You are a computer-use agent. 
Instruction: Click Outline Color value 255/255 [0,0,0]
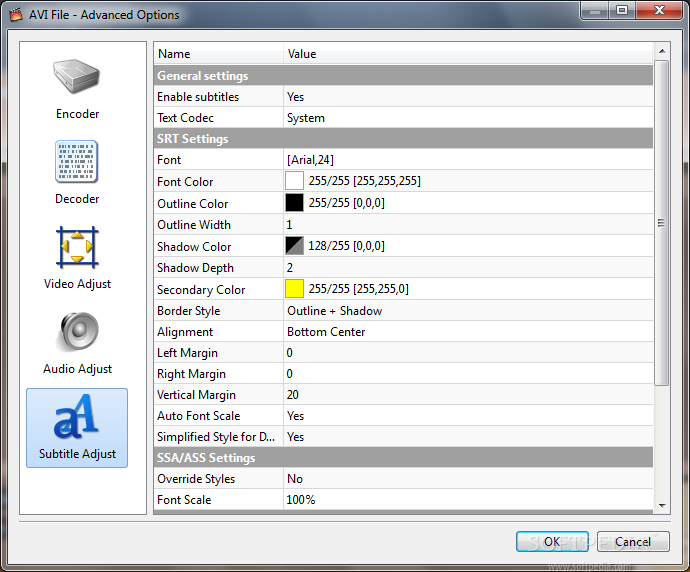click(346, 202)
